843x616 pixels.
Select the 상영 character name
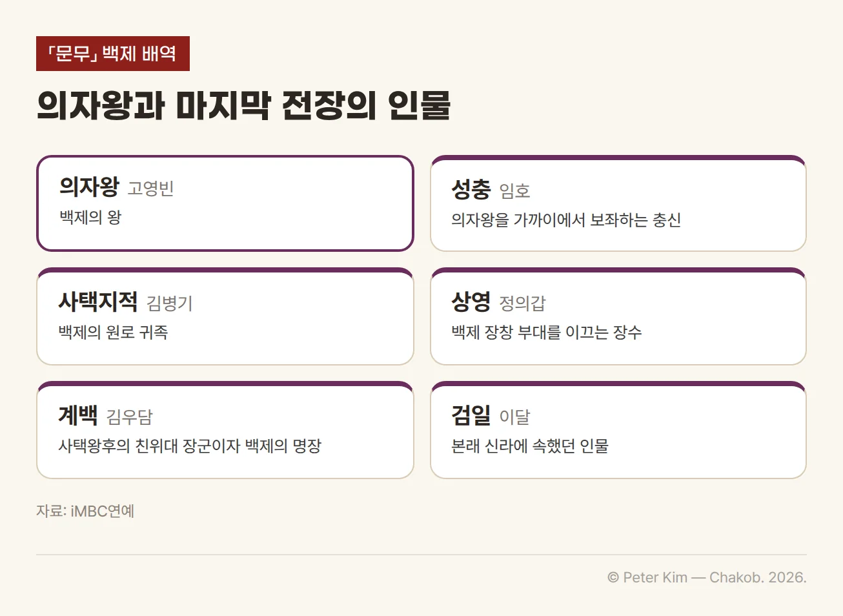tap(471, 302)
